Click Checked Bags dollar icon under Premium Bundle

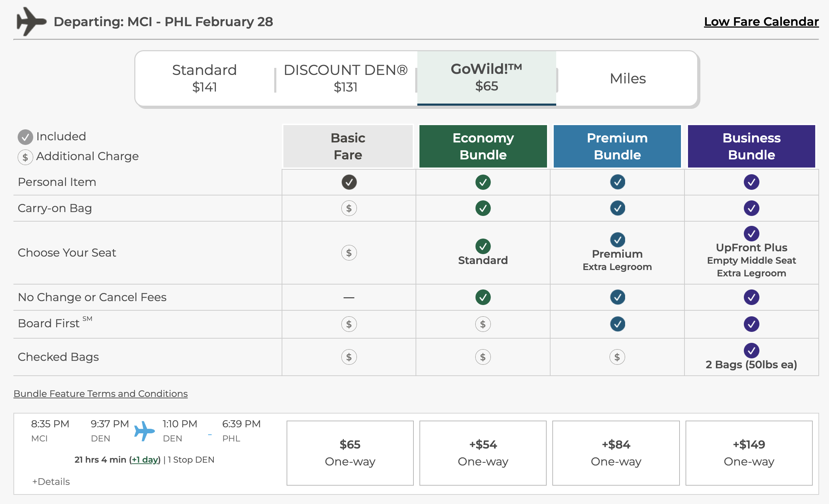(x=617, y=357)
